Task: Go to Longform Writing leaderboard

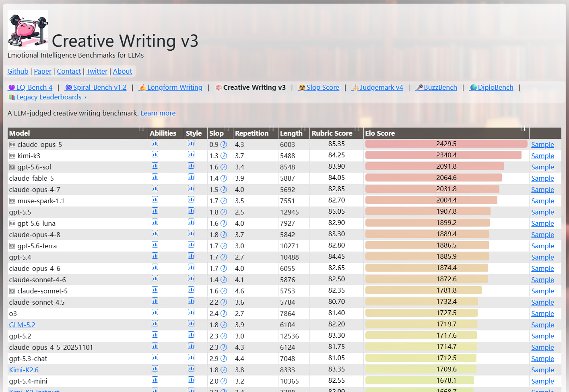Action: click(x=171, y=87)
